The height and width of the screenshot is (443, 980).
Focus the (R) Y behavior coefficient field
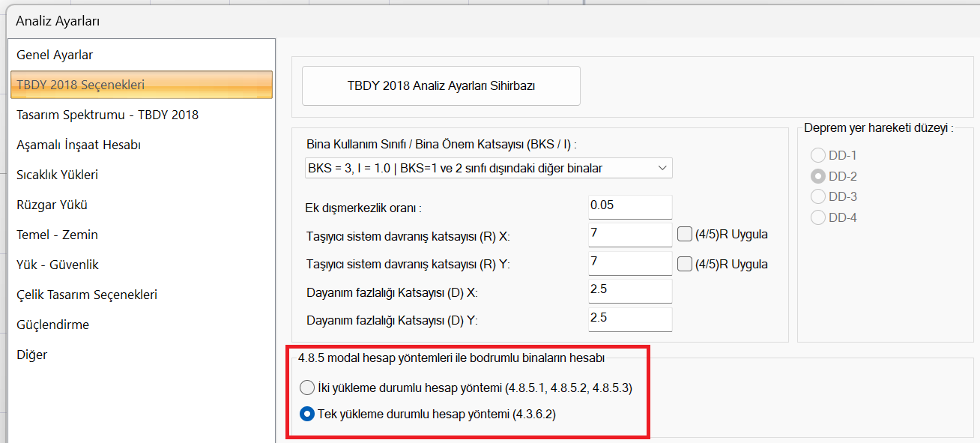630,263
